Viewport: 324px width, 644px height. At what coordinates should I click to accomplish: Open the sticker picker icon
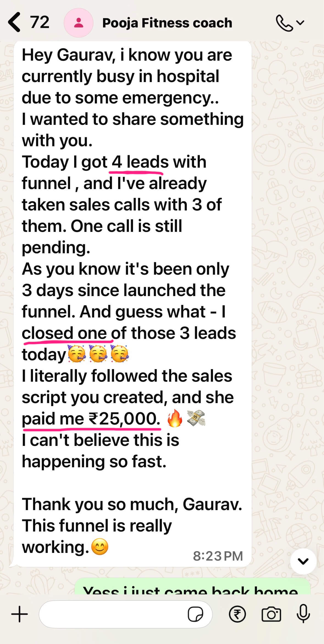pos(195,614)
